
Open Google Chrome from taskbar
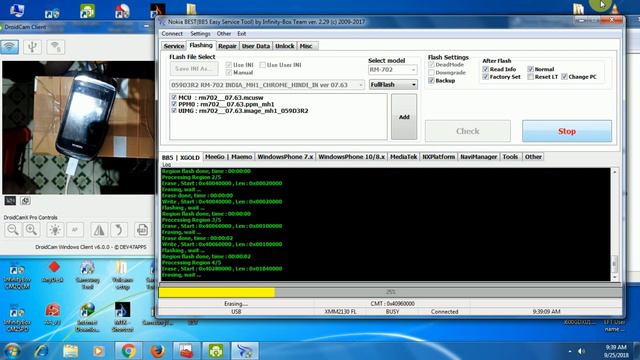[128, 351]
